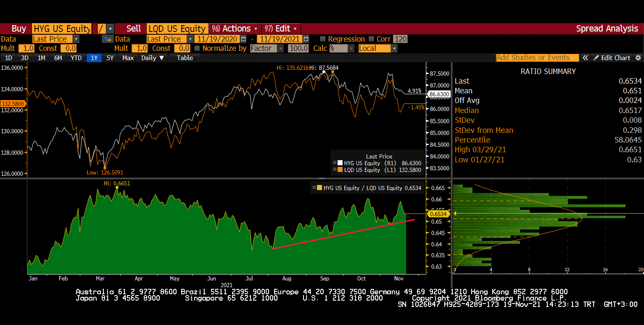
Task: Collapse the side panel with double-chevron icon
Action: [585, 58]
